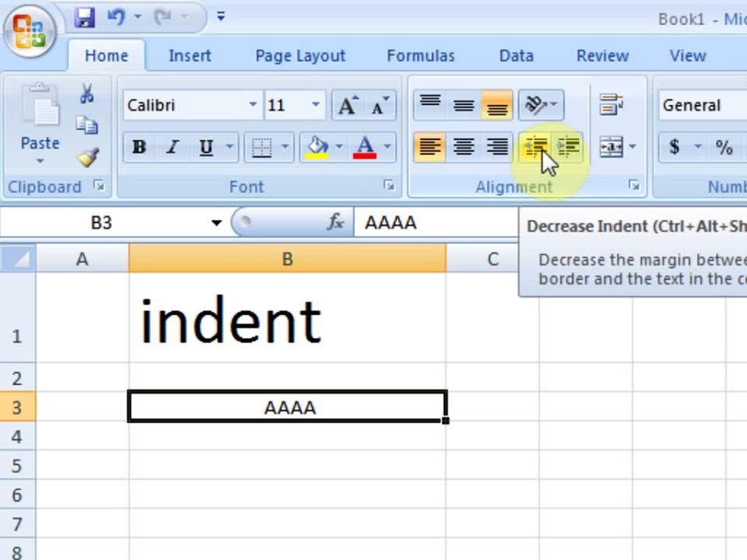This screenshot has height=560, width=747.
Task: Customize the Quick Access Toolbar
Action: 220,17
